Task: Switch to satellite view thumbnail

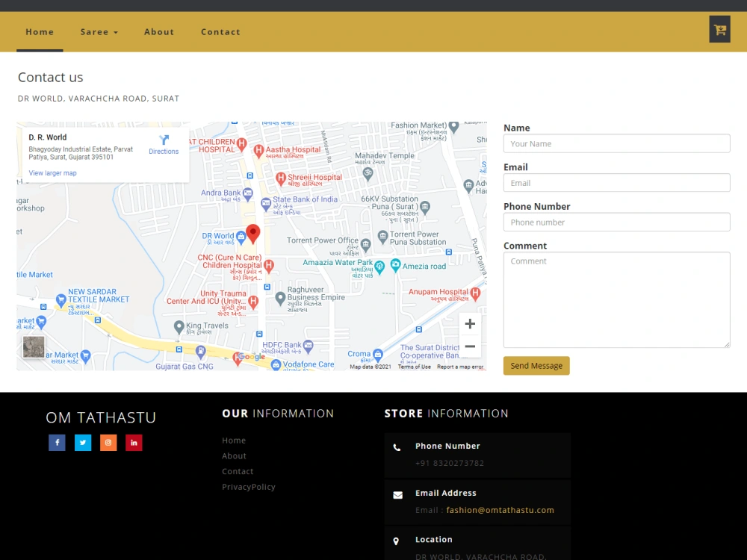Action: click(34, 346)
